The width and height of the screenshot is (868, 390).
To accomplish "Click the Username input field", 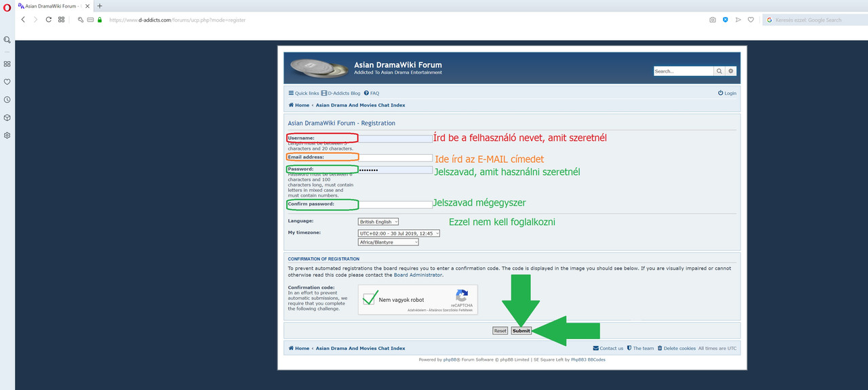I will (395, 138).
